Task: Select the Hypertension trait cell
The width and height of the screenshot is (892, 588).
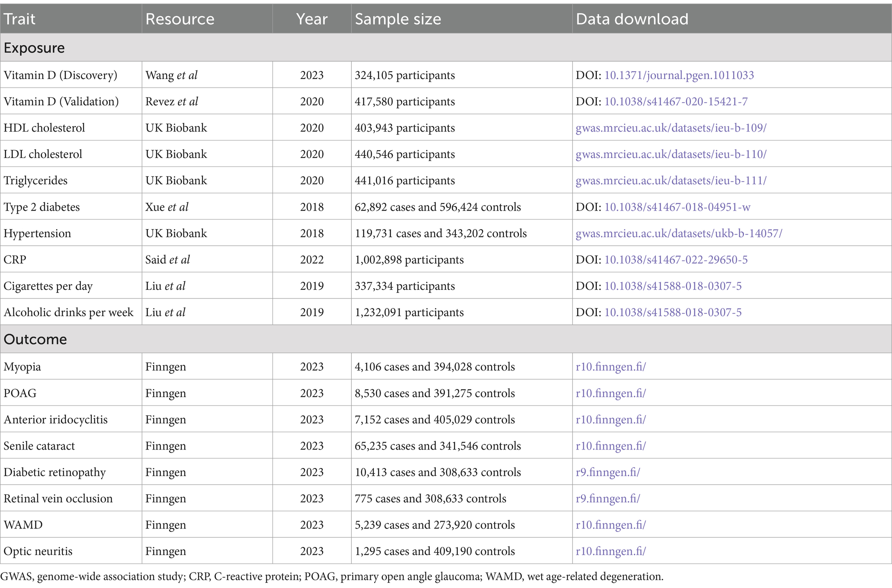Action: tap(71, 233)
